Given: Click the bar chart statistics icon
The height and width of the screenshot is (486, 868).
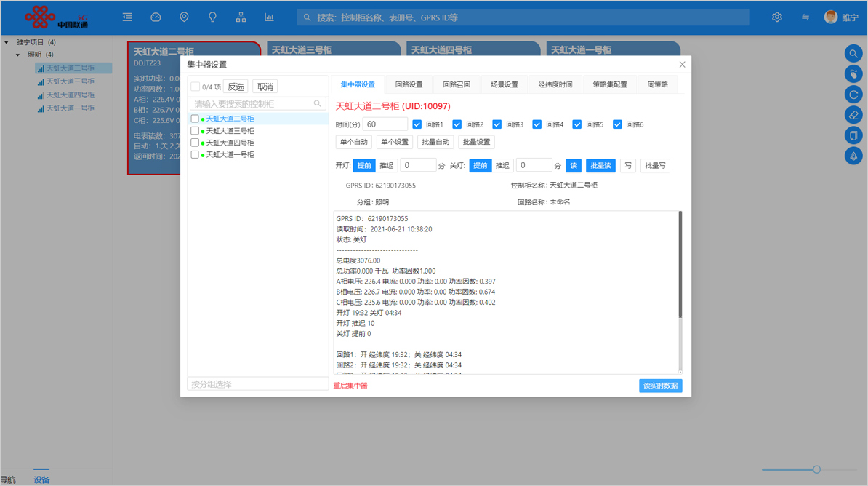Looking at the screenshot, I should [x=269, y=17].
